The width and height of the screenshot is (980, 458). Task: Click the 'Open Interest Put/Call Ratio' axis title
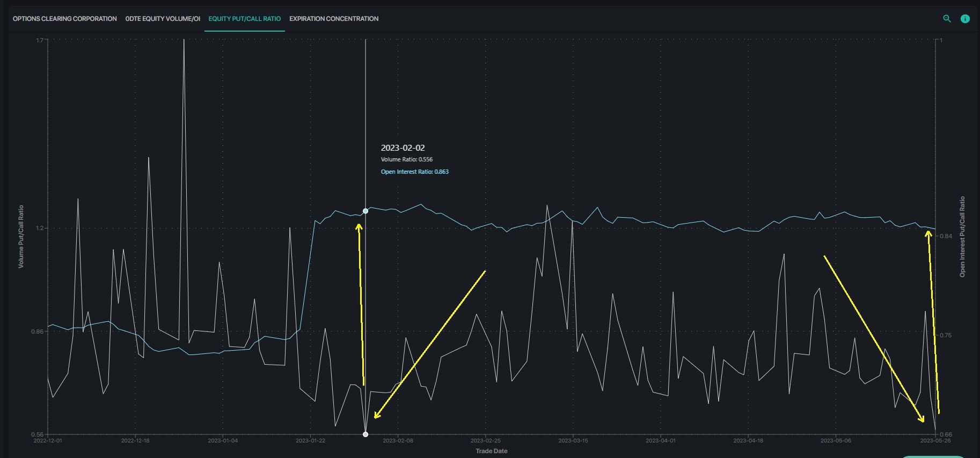click(962, 237)
